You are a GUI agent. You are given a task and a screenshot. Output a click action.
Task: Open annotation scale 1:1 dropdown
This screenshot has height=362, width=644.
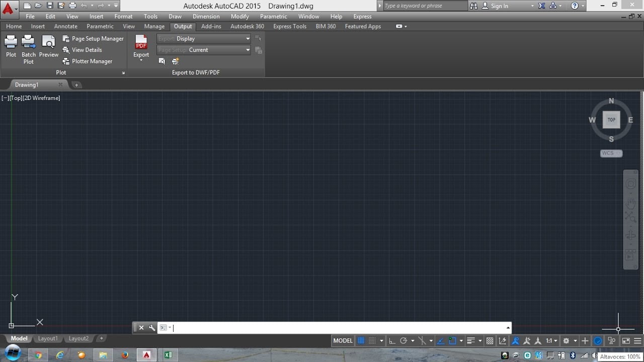point(552,341)
